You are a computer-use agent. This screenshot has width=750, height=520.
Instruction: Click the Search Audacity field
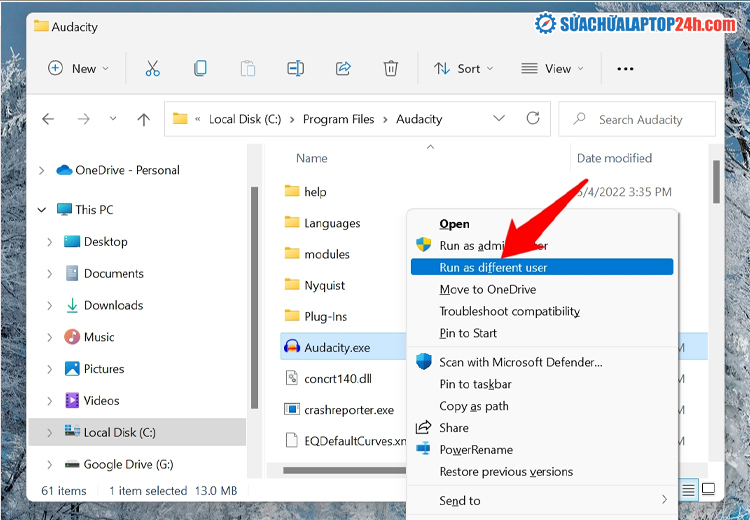[x=640, y=119]
